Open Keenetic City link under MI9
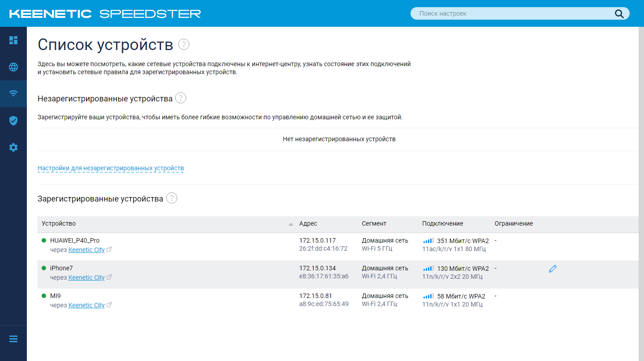This screenshot has width=644, height=361. click(86, 306)
